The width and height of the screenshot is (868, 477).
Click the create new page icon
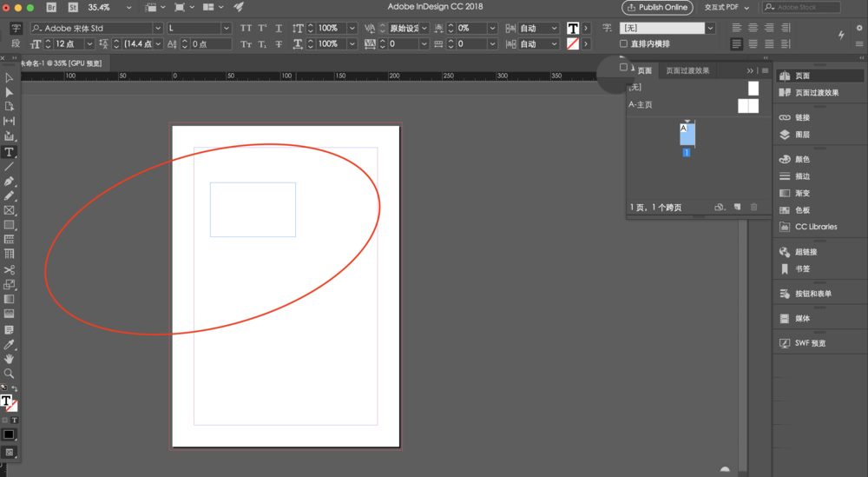tap(737, 208)
